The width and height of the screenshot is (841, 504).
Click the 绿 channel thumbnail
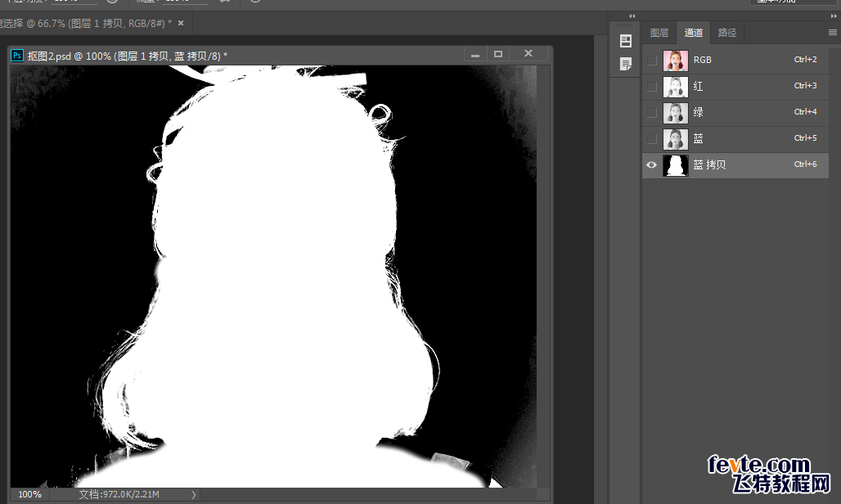pos(675,113)
